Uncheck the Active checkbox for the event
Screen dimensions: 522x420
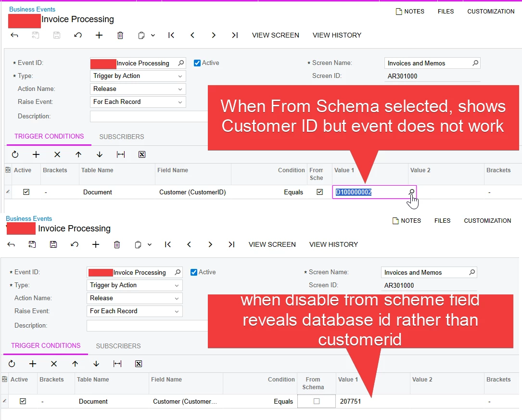pyautogui.click(x=197, y=63)
